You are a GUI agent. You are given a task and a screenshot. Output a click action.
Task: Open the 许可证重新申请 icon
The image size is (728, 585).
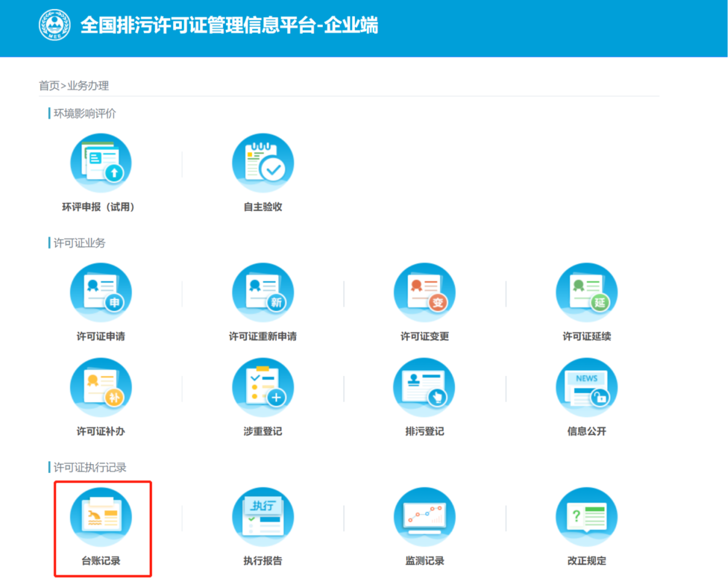click(263, 293)
